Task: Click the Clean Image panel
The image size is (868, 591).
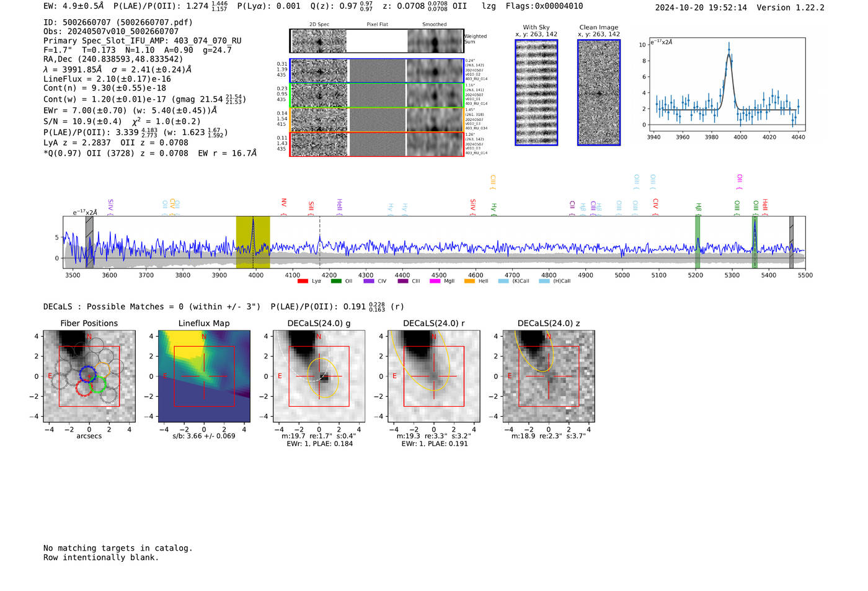Action: point(599,92)
